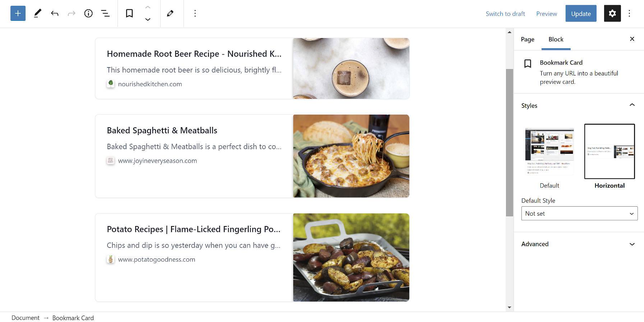This screenshot has width=644, height=322.
Task: Open the Details info icon
Action: [88, 13]
